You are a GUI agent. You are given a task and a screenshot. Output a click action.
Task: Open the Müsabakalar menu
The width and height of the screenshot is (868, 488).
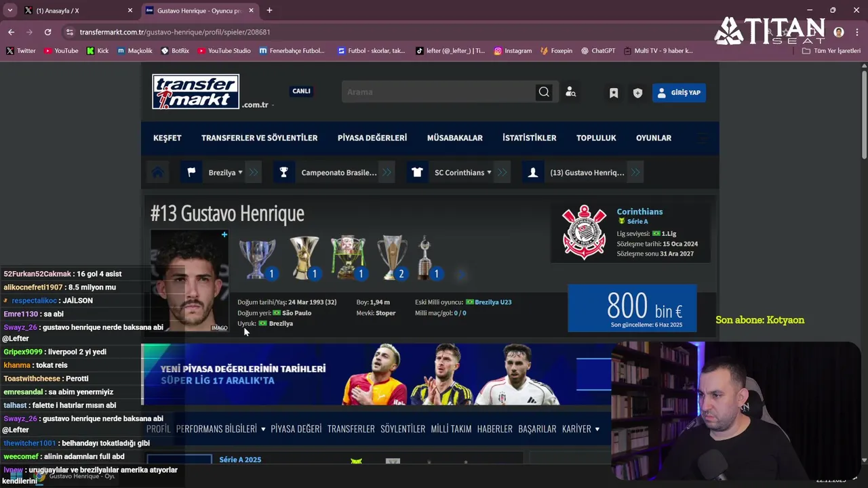point(455,138)
